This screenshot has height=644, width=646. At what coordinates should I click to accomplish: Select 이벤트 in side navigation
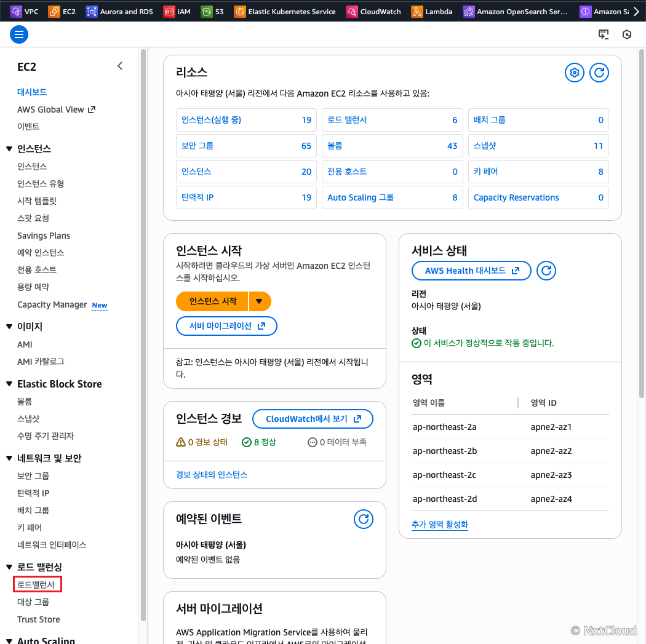[x=28, y=127]
